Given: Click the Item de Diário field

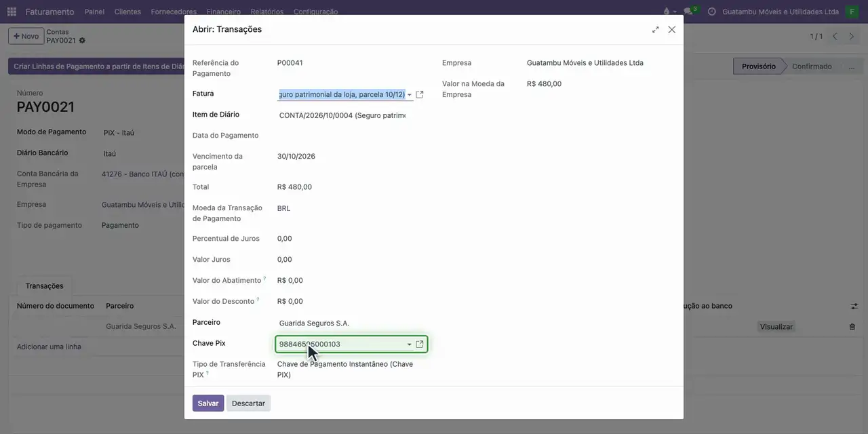Looking at the screenshot, I should click(342, 115).
